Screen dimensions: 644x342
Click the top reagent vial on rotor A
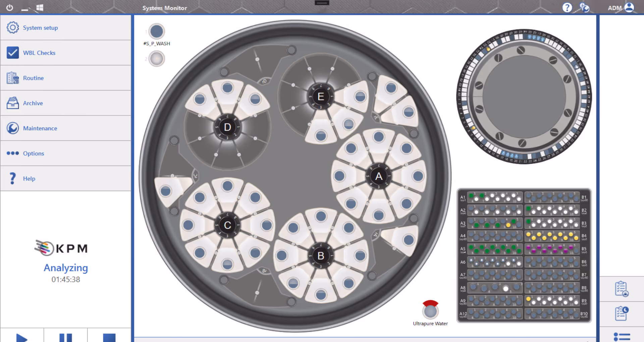coord(379,136)
